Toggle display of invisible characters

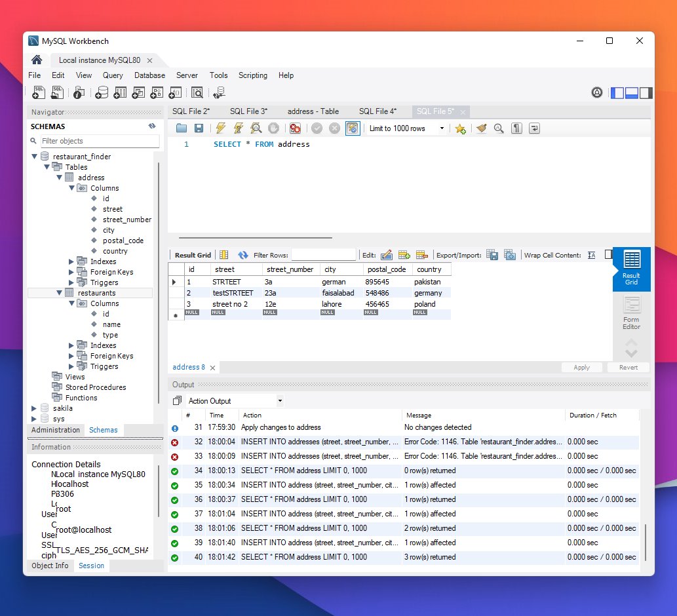tap(516, 128)
